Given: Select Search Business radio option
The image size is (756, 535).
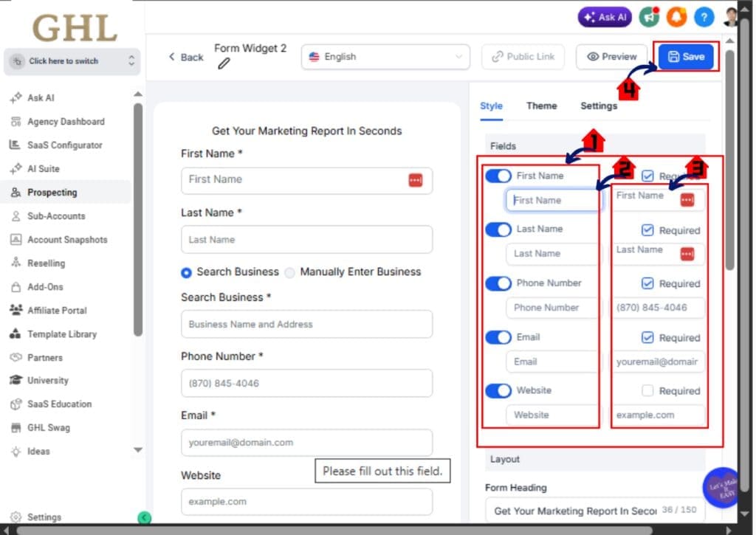Looking at the screenshot, I should click(186, 272).
